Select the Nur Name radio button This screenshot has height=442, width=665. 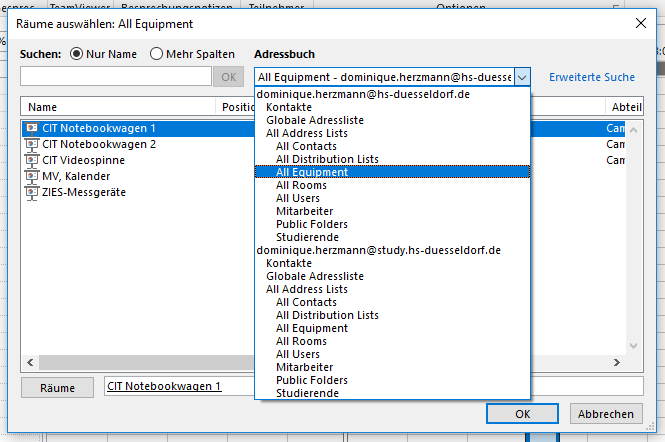[76, 54]
